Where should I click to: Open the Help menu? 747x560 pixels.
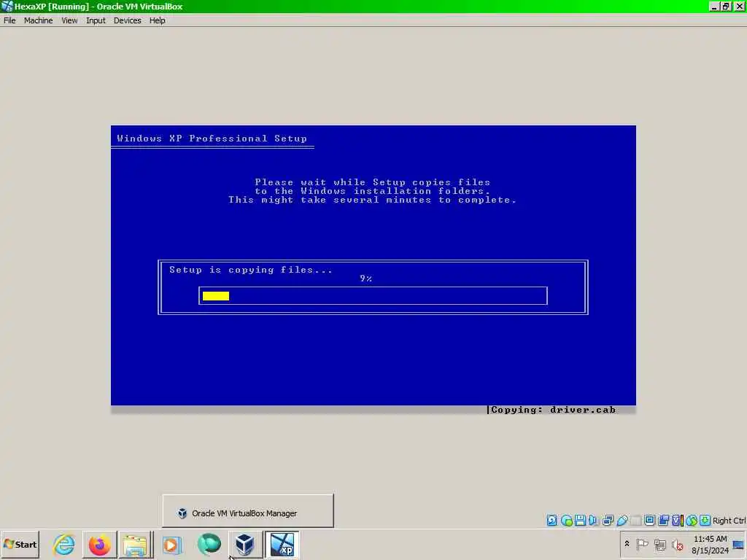(158, 20)
